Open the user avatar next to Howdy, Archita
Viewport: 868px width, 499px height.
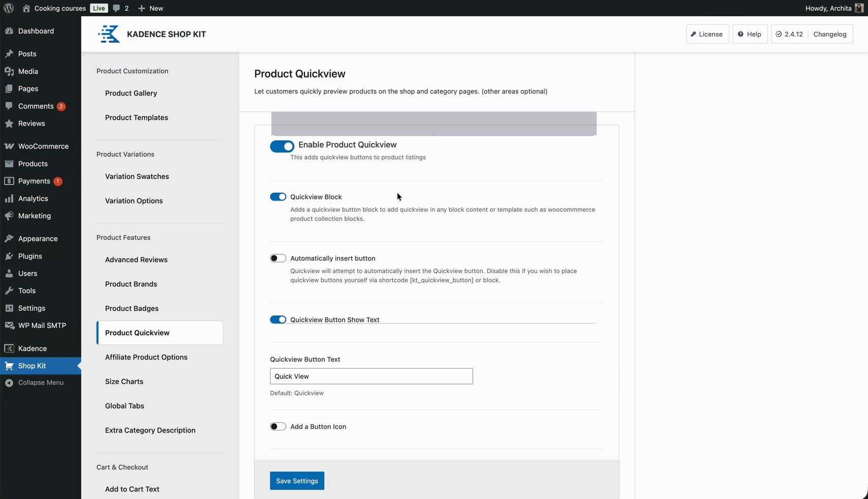[859, 8]
